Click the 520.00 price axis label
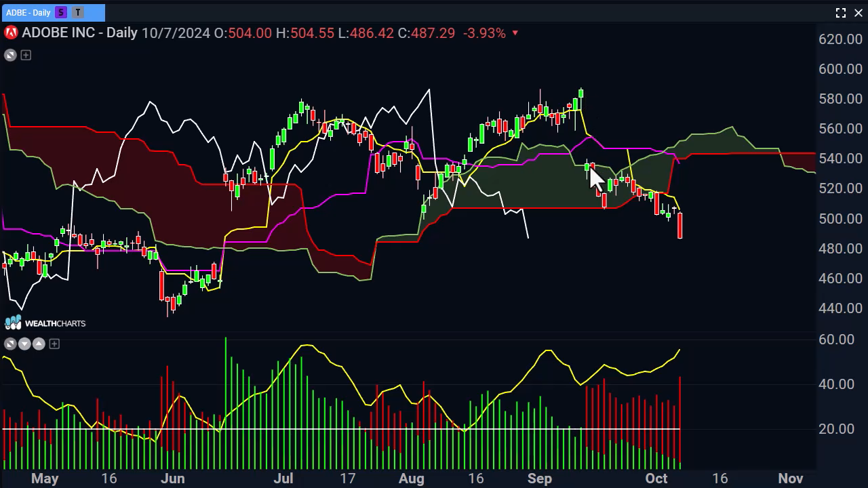The height and width of the screenshot is (488, 868). (840, 188)
